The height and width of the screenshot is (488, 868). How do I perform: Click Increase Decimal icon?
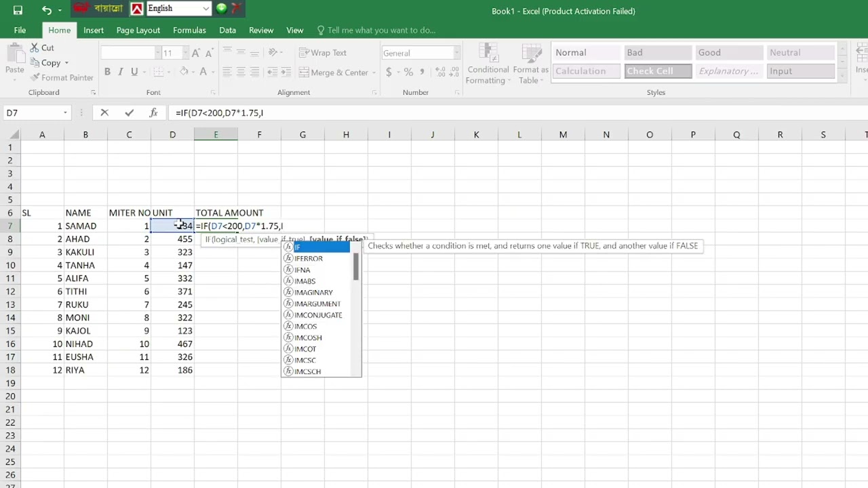439,73
